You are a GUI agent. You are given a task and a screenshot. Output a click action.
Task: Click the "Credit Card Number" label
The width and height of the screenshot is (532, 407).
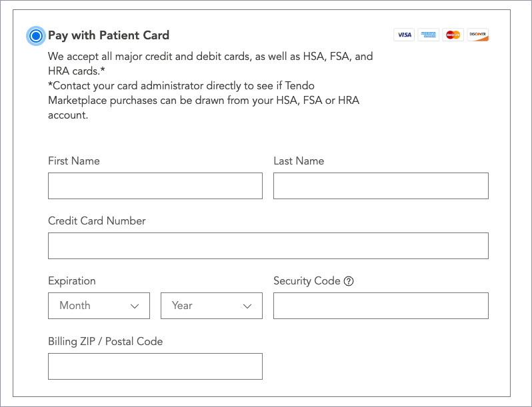(x=97, y=220)
